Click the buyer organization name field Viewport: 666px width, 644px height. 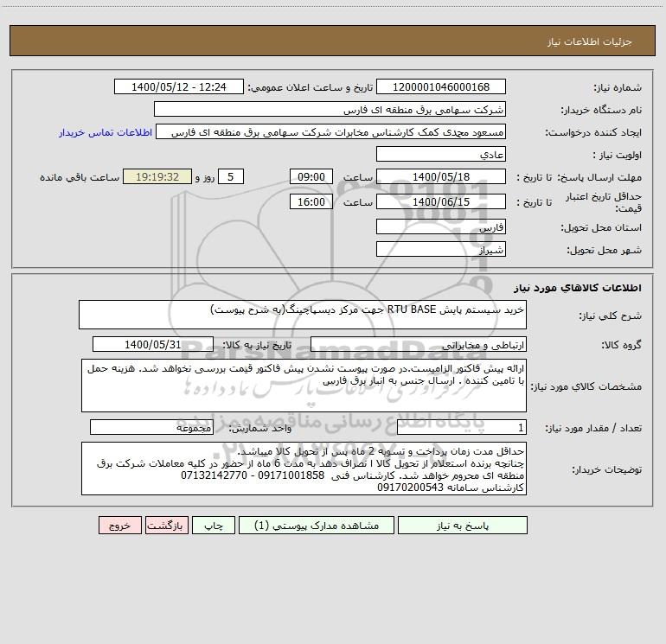point(330,109)
